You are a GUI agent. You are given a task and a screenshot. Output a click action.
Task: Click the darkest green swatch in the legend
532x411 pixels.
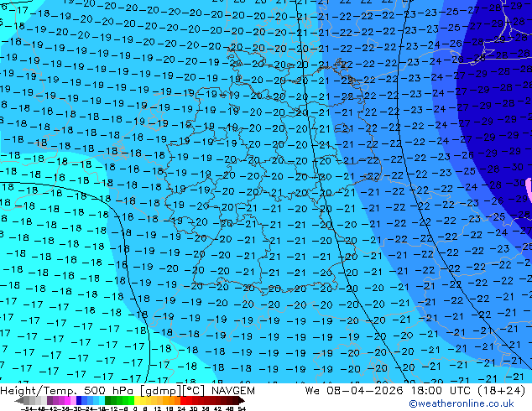coord(107,400)
